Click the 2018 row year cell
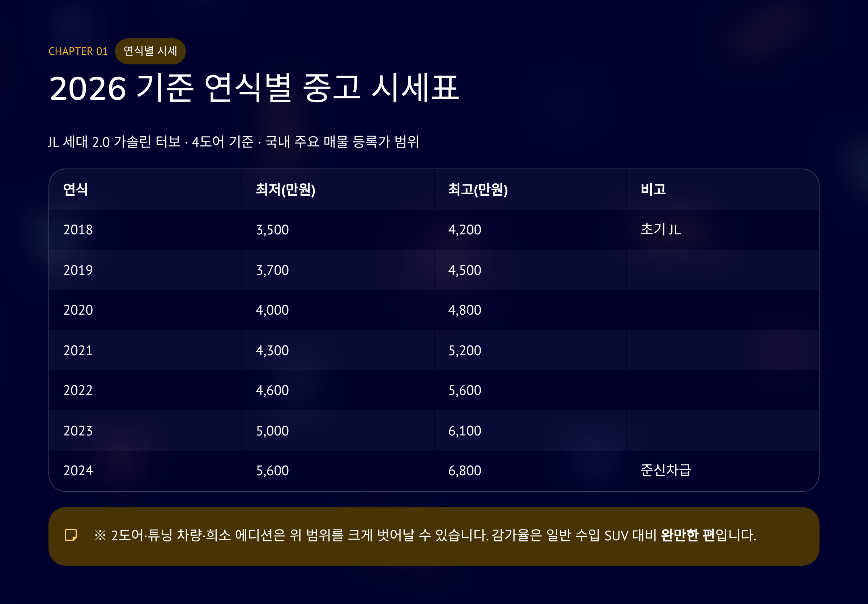Image resolution: width=868 pixels, height=604 pixels. pos(78,230)
